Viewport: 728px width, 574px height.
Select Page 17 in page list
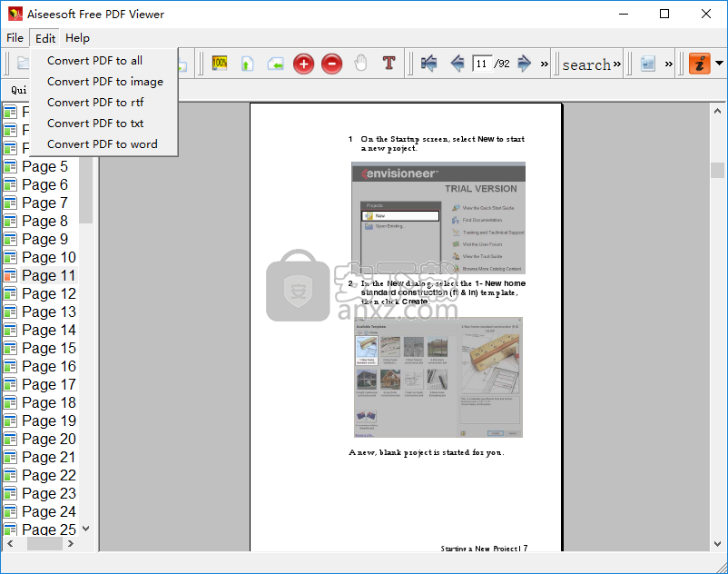pyautogui.click(x=49, y=384)
